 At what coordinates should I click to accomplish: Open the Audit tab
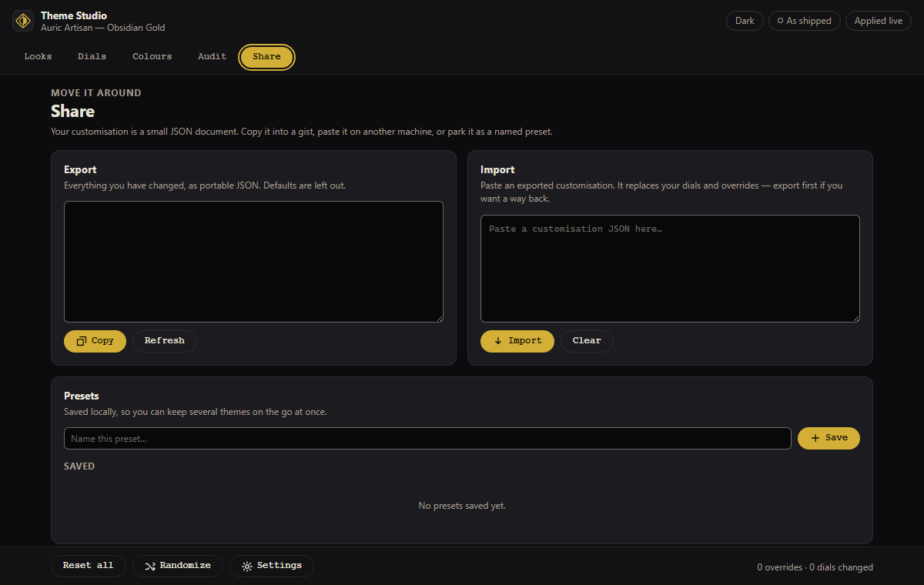[212, 56]
